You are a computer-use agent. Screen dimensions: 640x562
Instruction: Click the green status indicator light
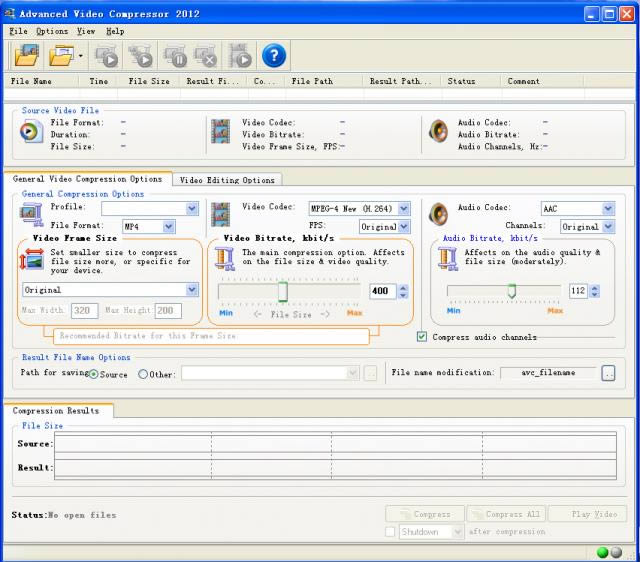[x=602, y=553]
